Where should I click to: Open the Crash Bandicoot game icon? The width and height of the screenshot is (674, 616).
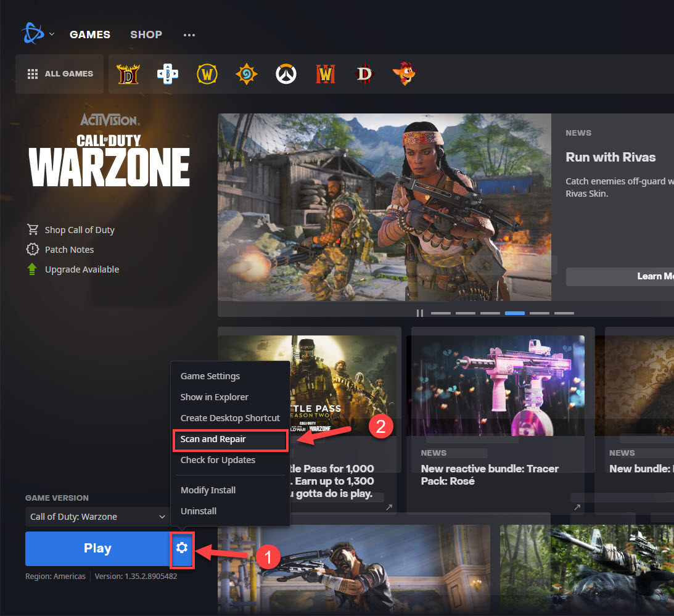click(404, 74)
